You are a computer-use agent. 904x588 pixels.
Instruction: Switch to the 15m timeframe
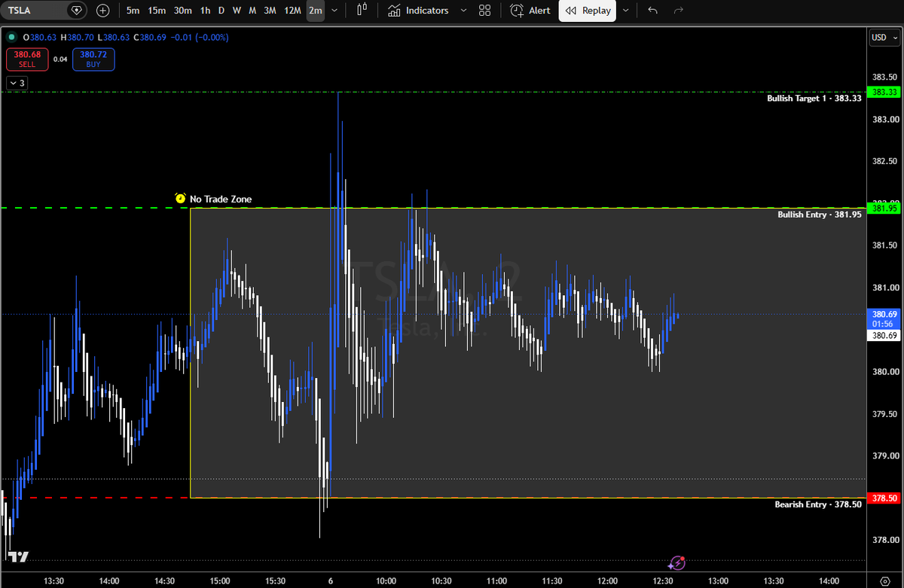pyautogui.click(x=157, y=11)
